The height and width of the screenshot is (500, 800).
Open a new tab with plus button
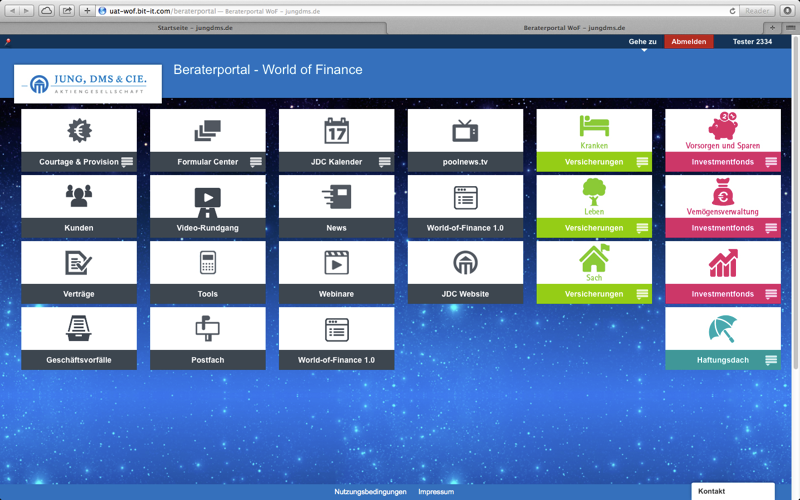click(772, 28)
